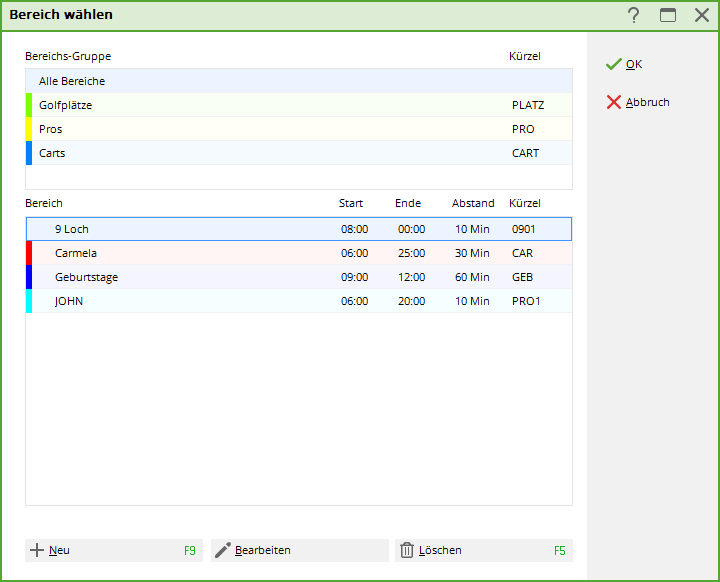Click the red X Abbruch icon

613,102
